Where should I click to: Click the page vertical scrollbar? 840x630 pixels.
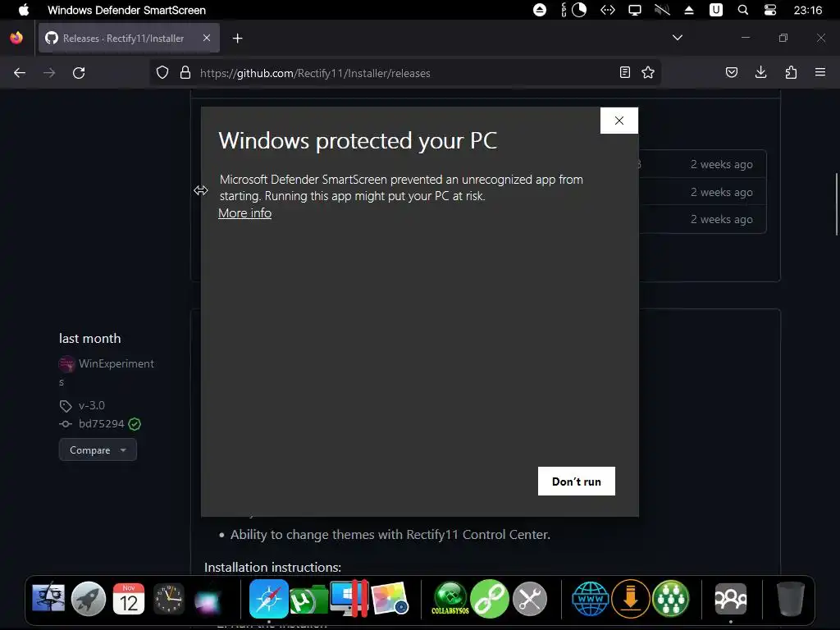coord(836,203)
